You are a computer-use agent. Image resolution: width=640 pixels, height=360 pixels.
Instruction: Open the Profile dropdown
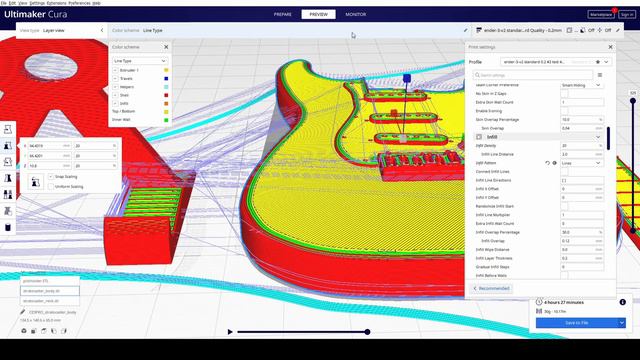556,62
